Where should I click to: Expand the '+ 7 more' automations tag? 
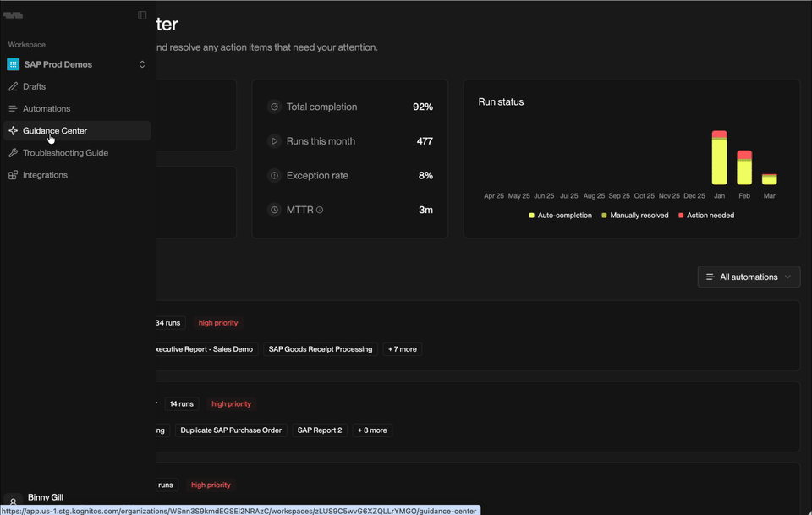(x=403, y=349)
